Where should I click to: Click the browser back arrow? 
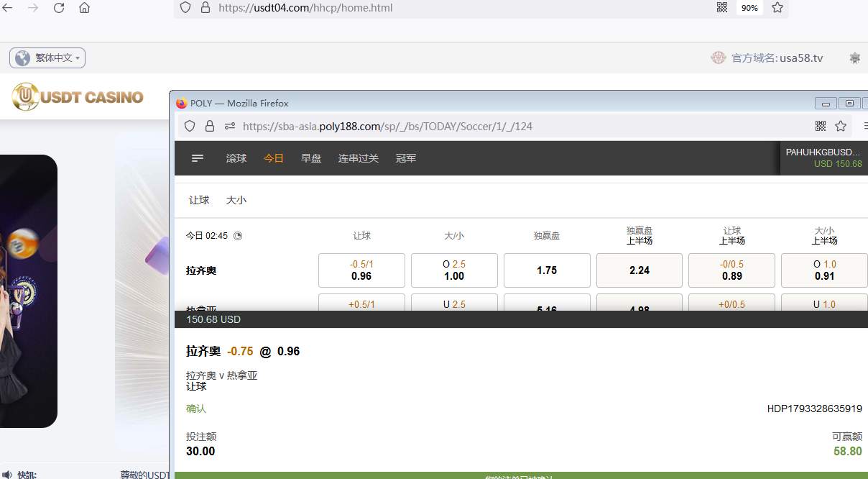(8, 8)
